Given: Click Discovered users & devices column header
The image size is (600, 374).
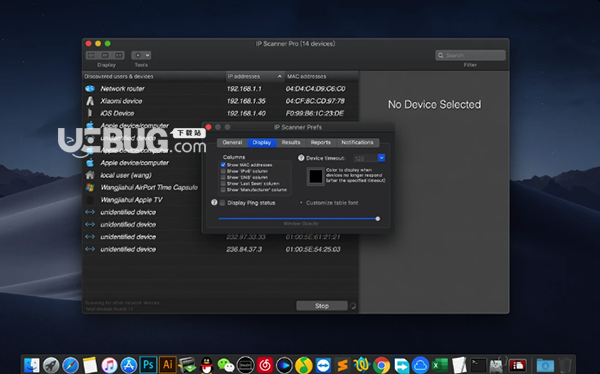Looking at the screenshot, I should (x=154, y=77).
